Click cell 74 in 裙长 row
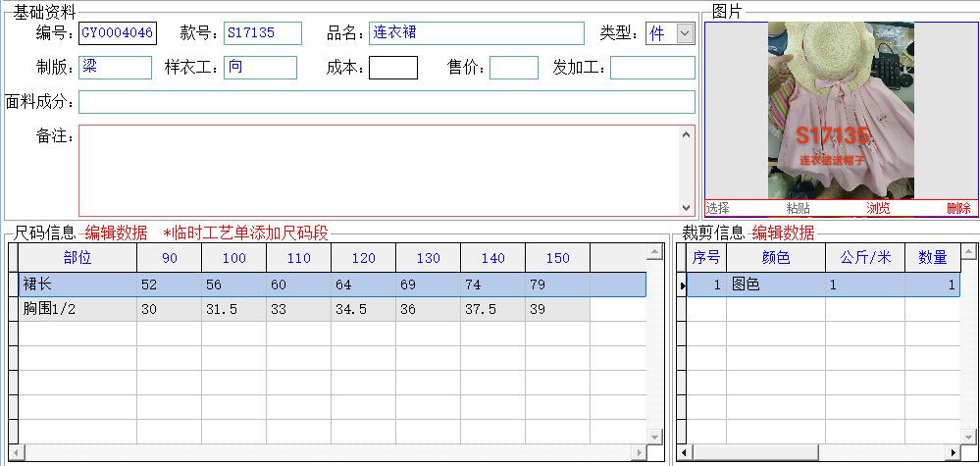The width and height of the screenshot is (980, 466). point(493,285)
